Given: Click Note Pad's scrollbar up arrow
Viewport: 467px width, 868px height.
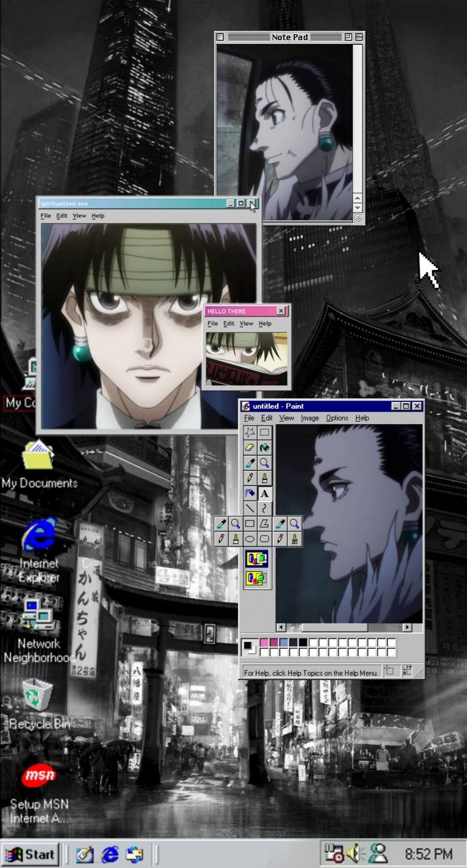Looking at the screenshot, I should tap(357, 198).
